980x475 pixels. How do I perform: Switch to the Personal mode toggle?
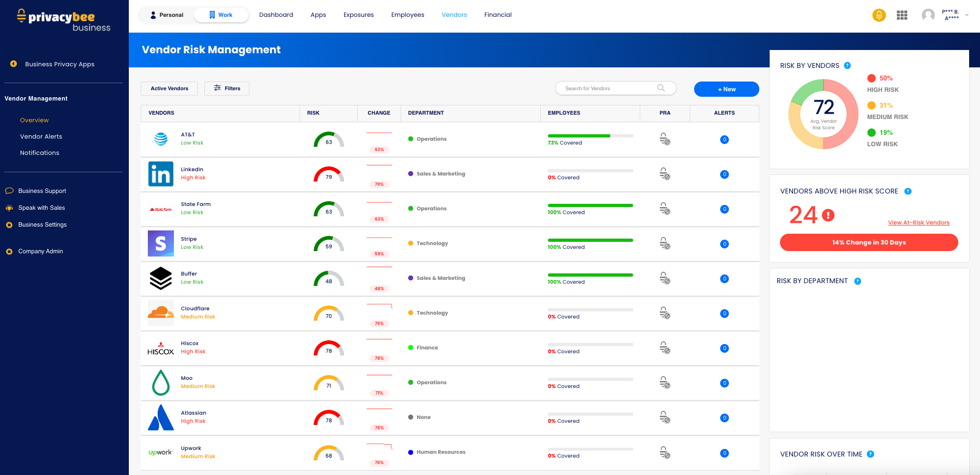(x=167, y=15)
